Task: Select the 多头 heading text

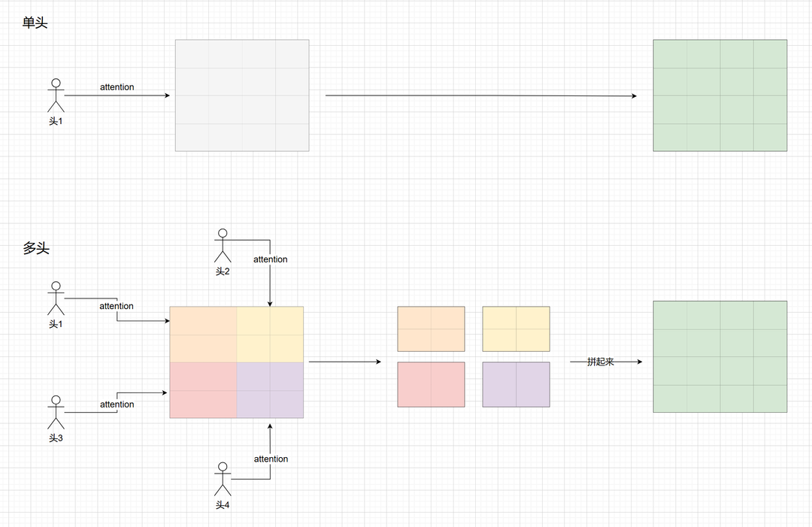Action: point(35,248)
